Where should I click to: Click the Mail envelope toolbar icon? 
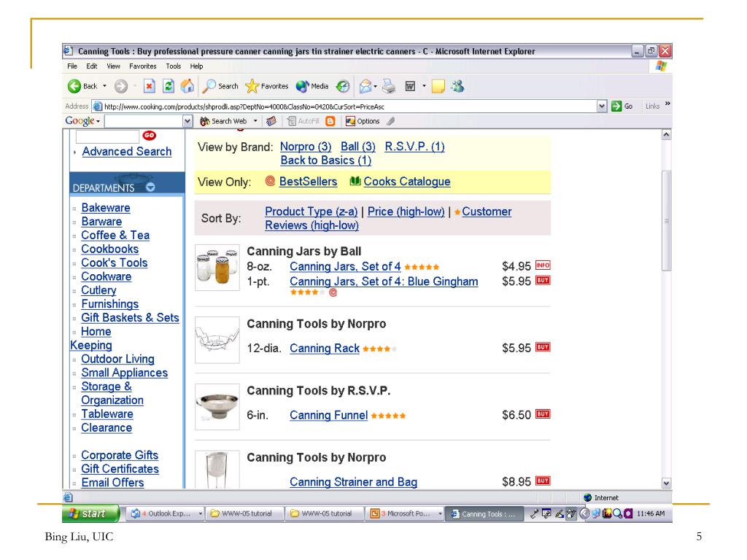pyautogui.click(x=365, y=86)
